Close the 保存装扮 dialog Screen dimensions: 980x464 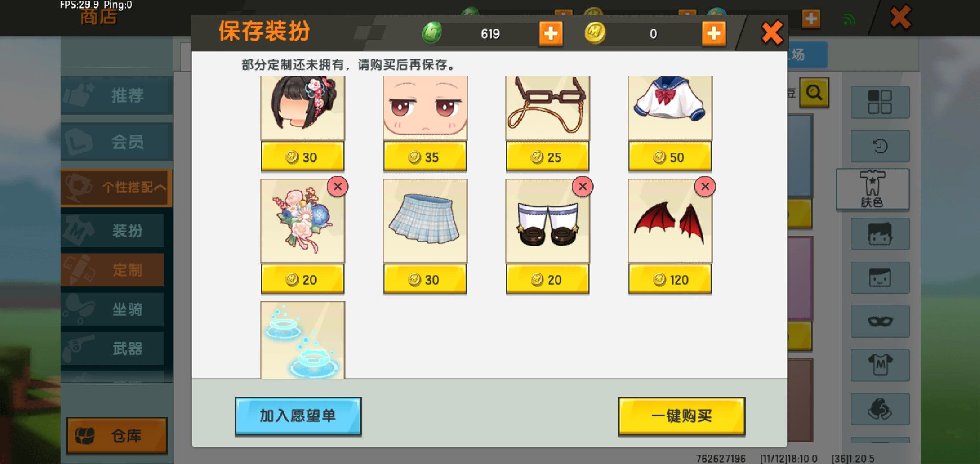point(772,33)
